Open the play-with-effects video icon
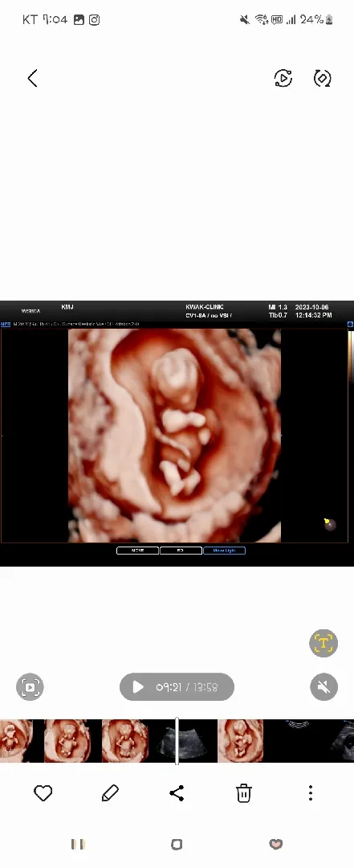The height and width of the screenshot is (868, 354). (283, 78)
